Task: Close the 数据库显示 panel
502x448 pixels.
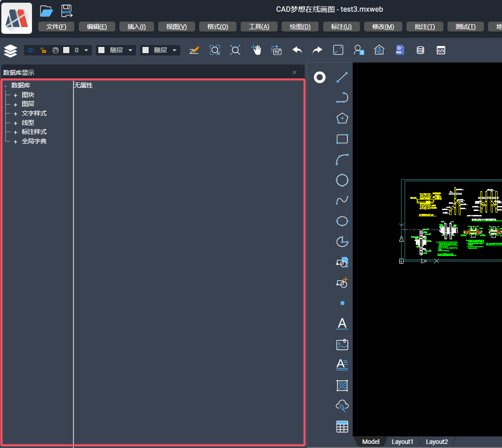Action: pos(295,73)
